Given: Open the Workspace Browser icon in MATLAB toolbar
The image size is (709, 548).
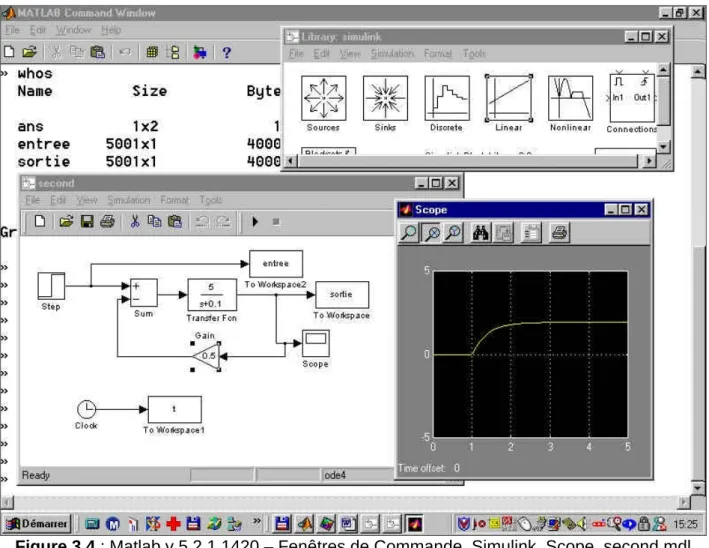Looking at the screenshot, I should pyautogui.click(x=152, y=52).
